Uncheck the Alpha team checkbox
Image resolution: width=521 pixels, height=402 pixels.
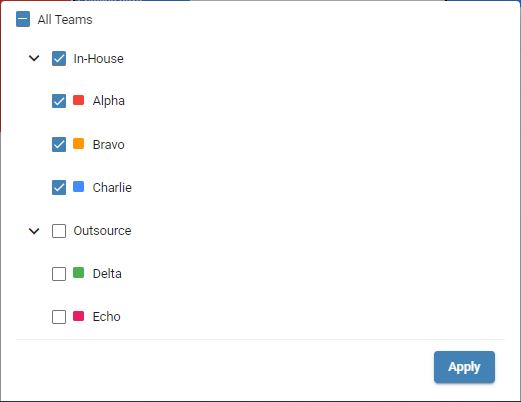pyautogui.click(x=59, y=101)
